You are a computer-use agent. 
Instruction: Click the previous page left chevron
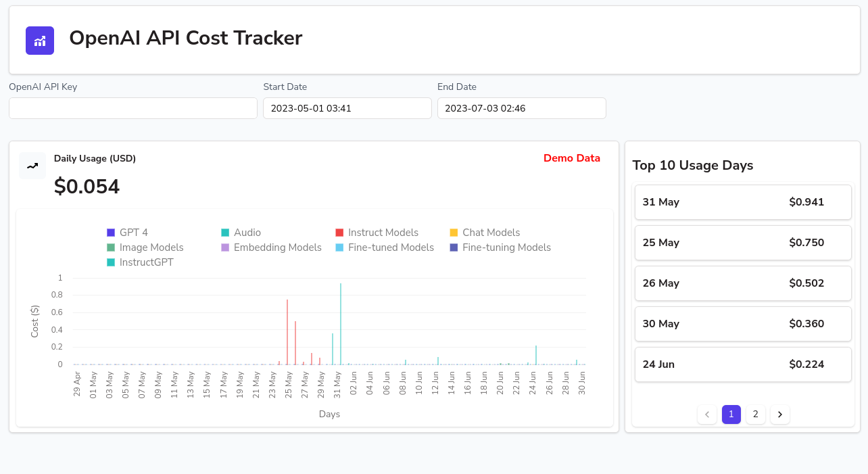[706, 414]
